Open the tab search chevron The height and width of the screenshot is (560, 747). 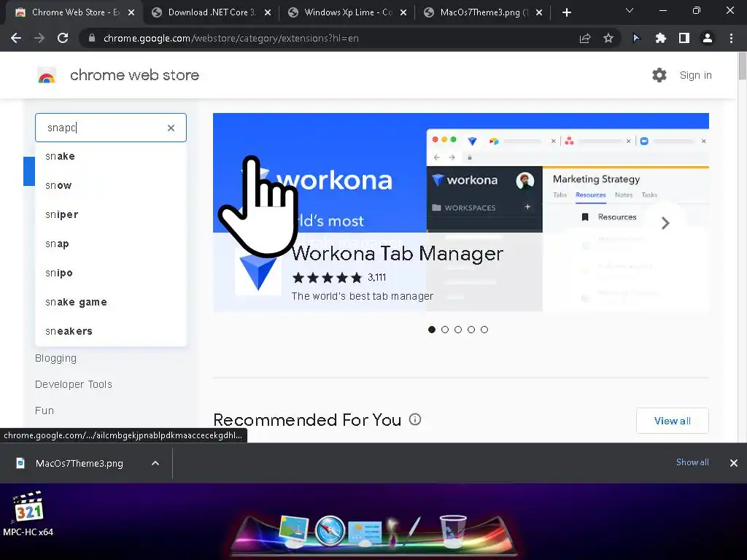coord(630,10)
